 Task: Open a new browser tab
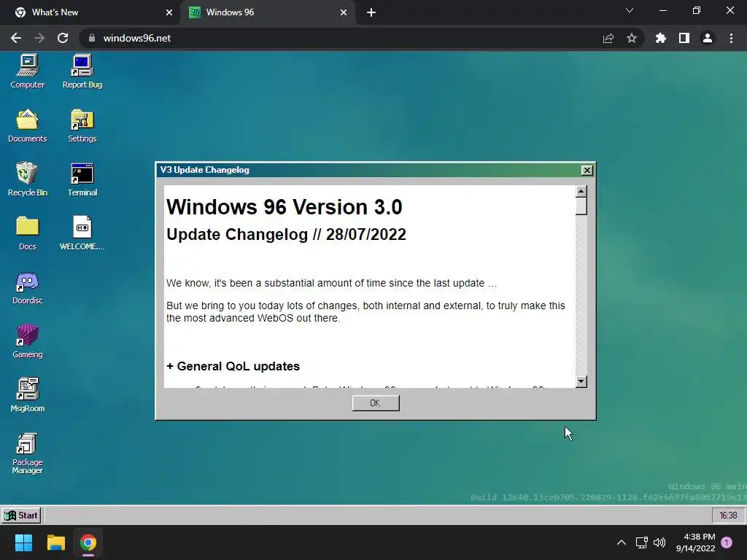pyautogui.click(x=371, y=13)
